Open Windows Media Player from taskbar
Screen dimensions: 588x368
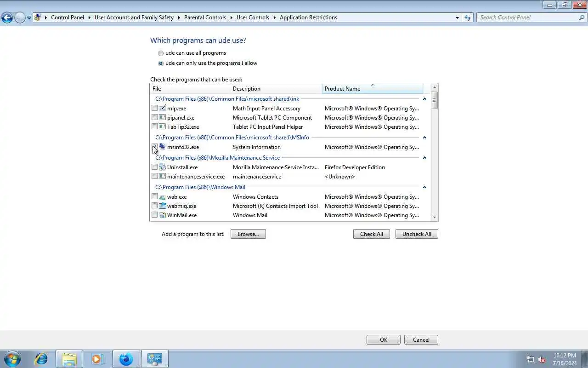tap(97, 359)
